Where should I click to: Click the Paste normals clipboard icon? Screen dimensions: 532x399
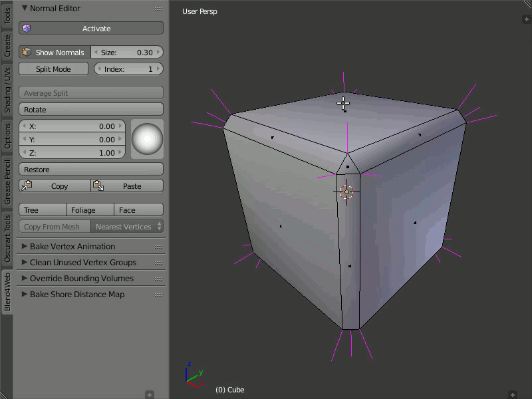pyautogui.click(x=97, y=186)
